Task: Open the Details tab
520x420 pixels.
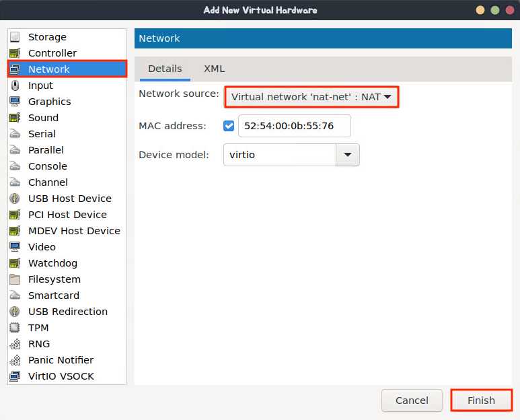Action: click(x=165, y=69)
